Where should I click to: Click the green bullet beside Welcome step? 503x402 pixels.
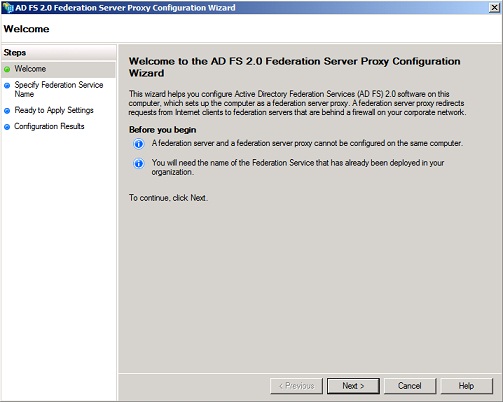click(7, 69)
